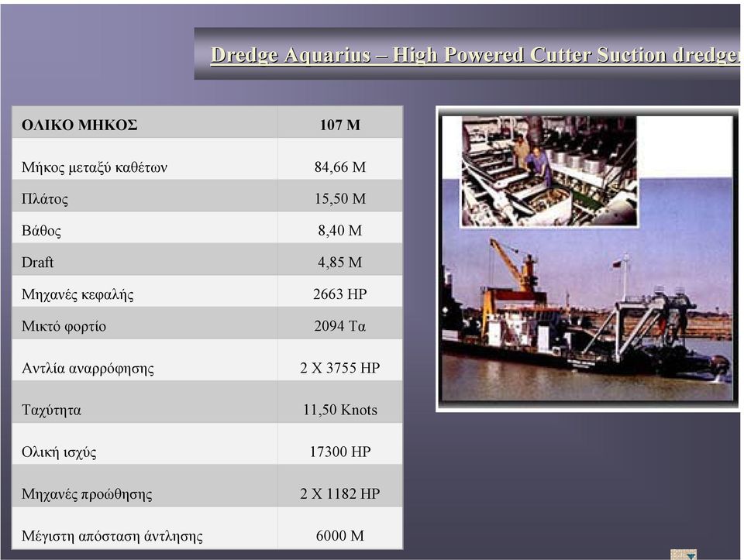The image size is (744, 560).
Task: Select the 'Ολική ισχύς' row label
Action: [x=59, y=452]
